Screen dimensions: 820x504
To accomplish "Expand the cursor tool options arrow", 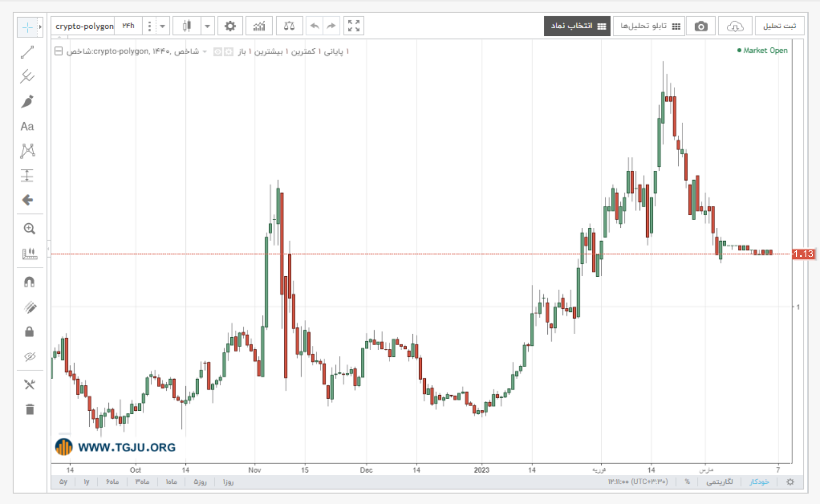I will (x=40, y=27).
